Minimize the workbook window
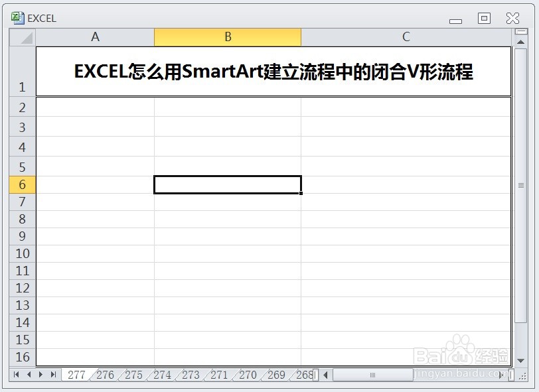This screenshot has width=539, height=392. pos(455,21)
